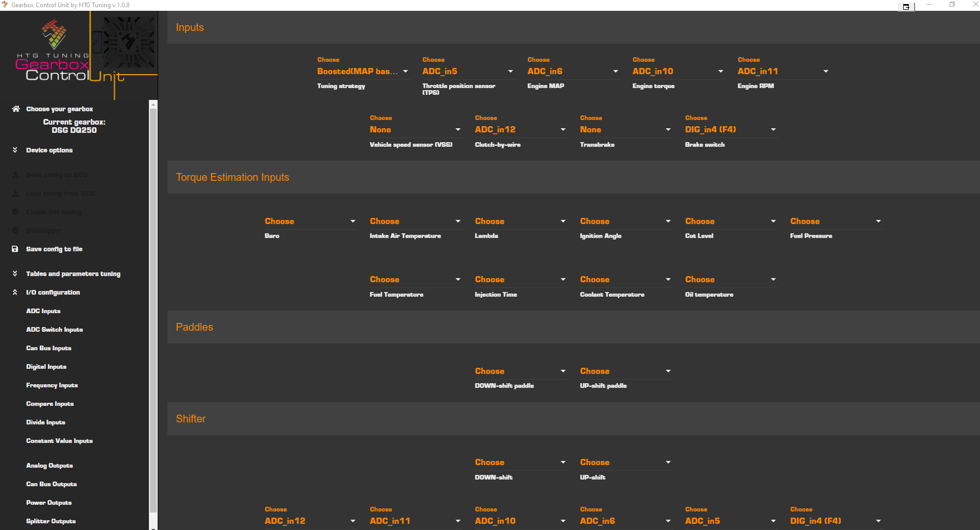The width and height of the screenshot is (980, 530).
Task: Open Can Bus Outputs in the sidebar
Action: pos(51,484)
